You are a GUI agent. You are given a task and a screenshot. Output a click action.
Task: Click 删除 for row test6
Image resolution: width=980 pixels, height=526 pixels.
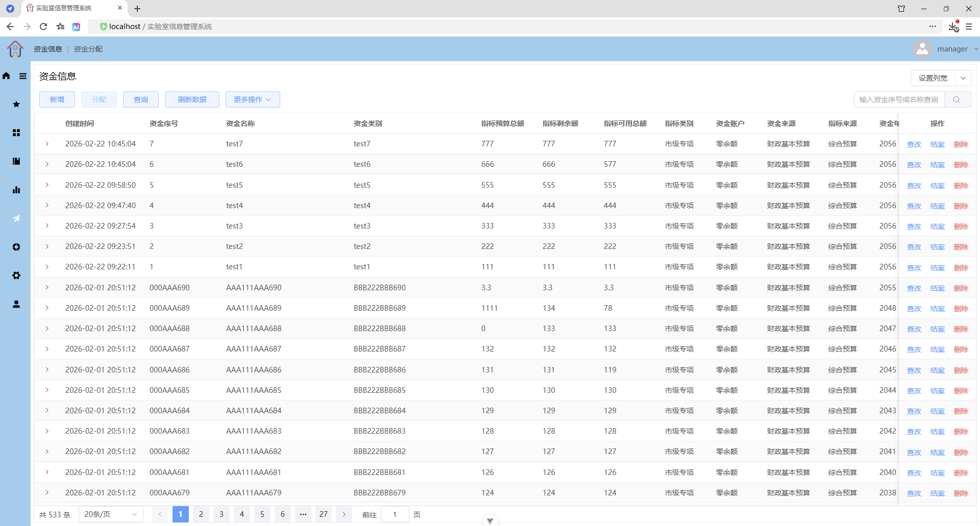click(961, 165)
